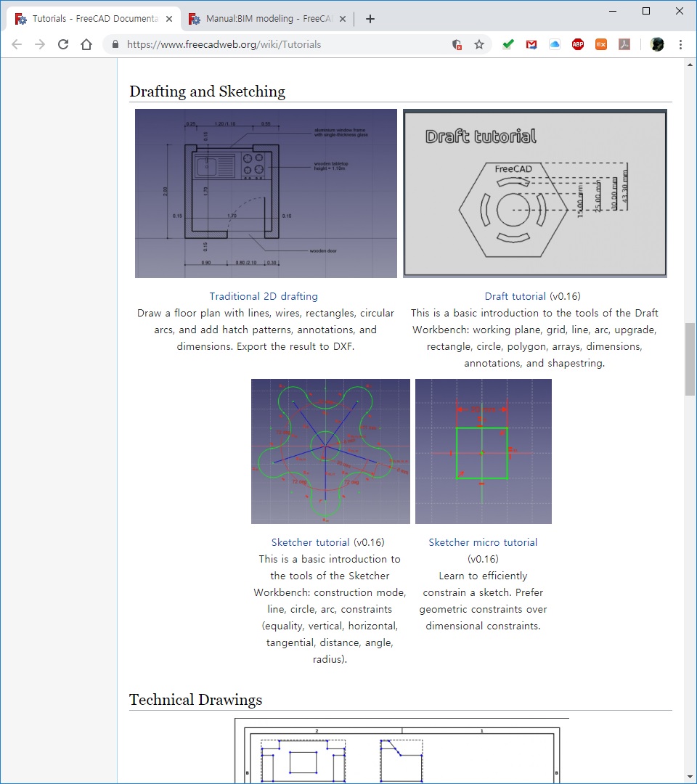
Task: Click the floor plan drafting thumbnail
Action: click(x=266, y=194)
